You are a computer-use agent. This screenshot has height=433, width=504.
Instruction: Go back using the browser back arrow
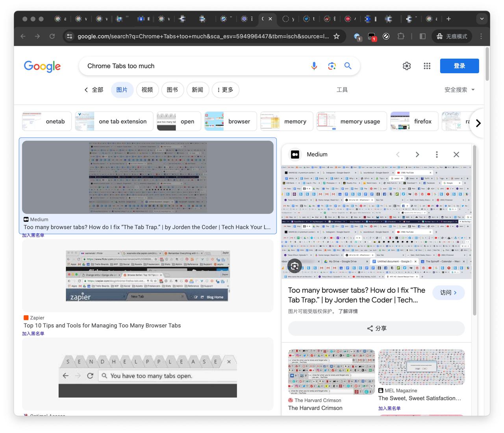(23, 36)
